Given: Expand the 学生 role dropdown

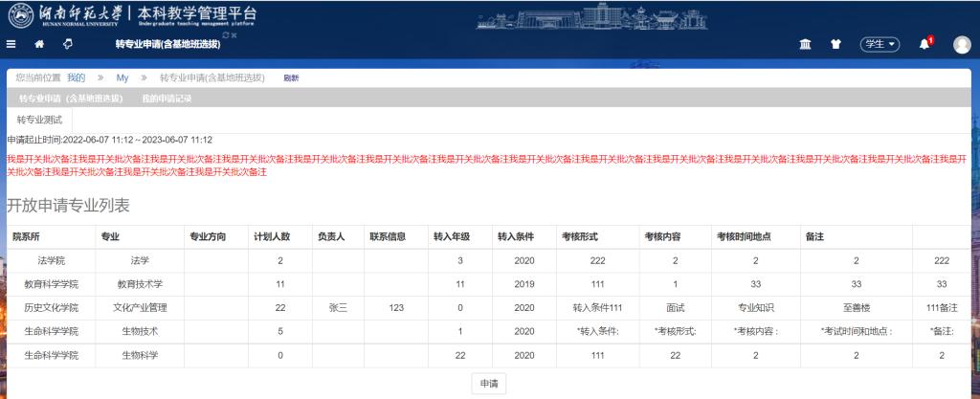Looking at the screenshot, I should [x=880, y=44].
